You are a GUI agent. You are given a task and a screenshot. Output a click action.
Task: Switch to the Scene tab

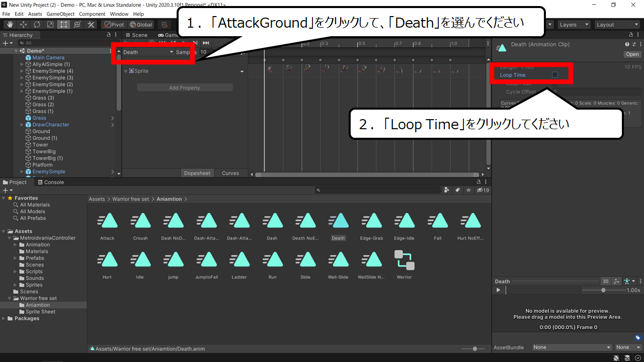click(136, 35)
